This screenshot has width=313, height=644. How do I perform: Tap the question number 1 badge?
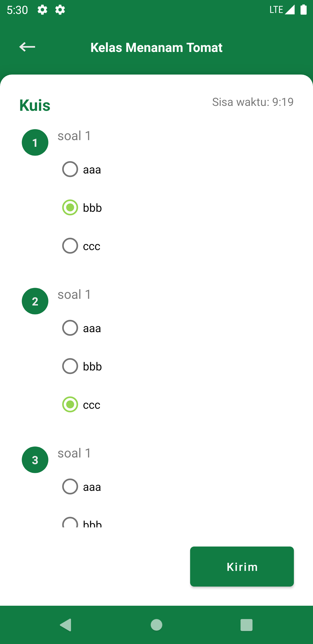point(35,142)
